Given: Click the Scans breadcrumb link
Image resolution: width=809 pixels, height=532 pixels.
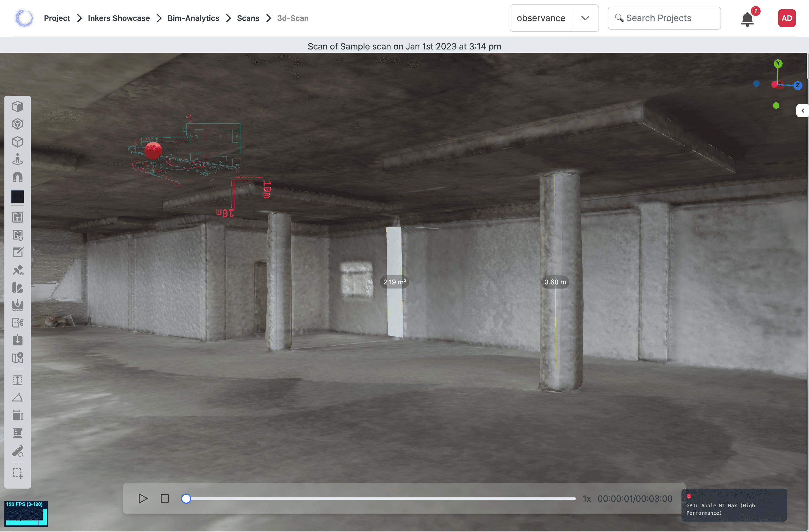Looking at the screenshot, I should pos(248,18).
